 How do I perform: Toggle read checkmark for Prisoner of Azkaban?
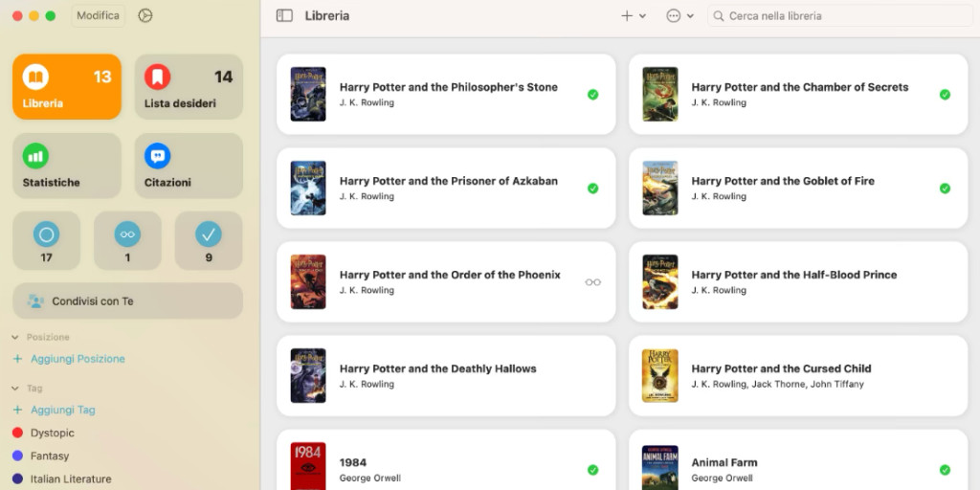[593, 189]
